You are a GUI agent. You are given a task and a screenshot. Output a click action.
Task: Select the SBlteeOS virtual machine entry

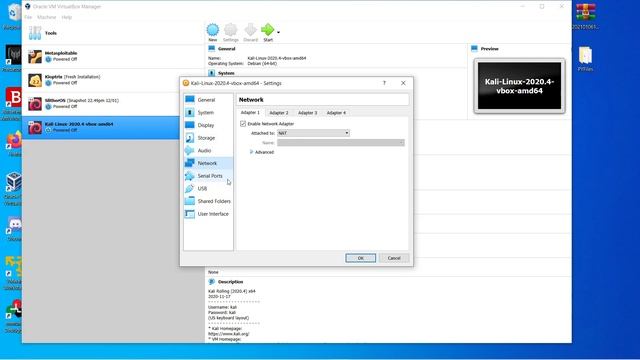coord(113,104)
